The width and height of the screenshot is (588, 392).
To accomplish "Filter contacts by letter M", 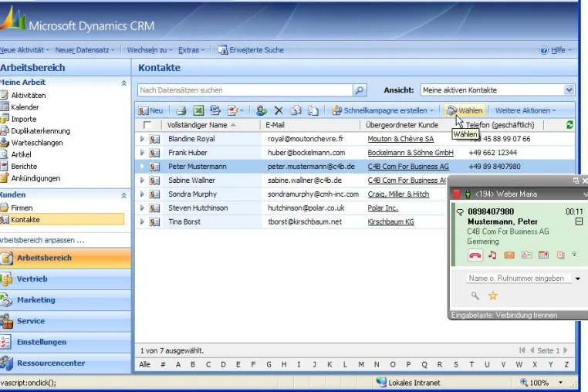I will coord(361,364).
